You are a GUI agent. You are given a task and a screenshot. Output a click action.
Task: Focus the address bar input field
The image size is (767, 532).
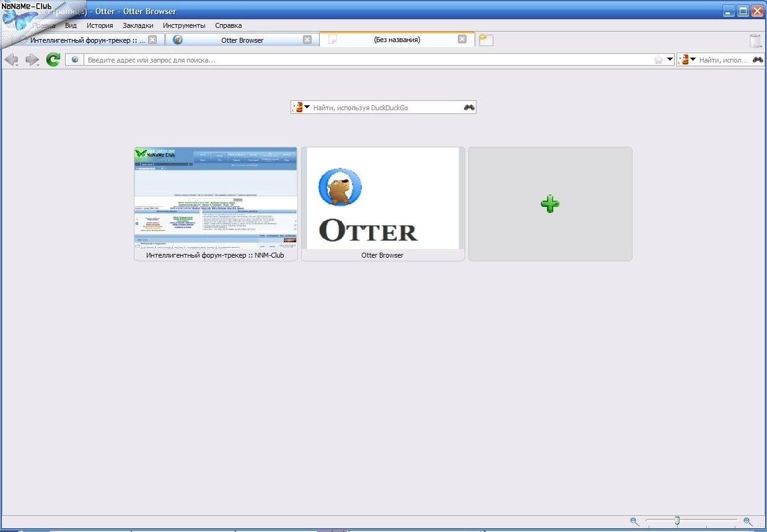[x=369, y=60]
